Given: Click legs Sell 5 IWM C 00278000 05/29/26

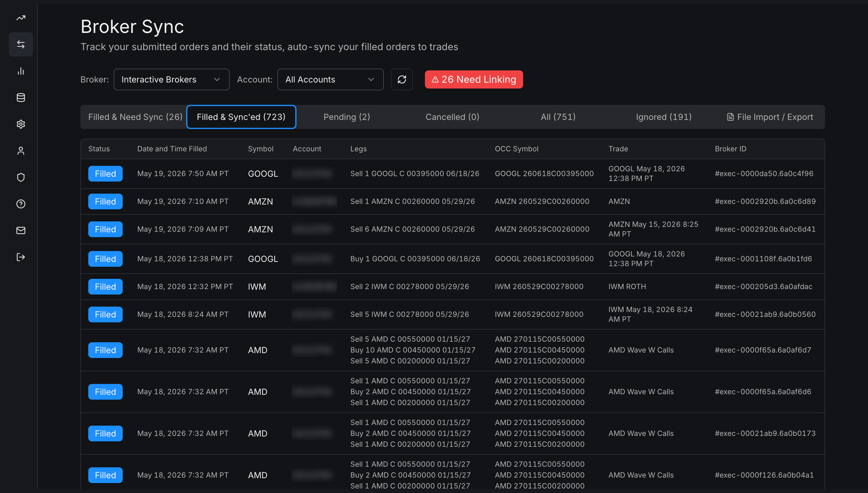Looking at the screenshot, I should click(x=410, y=314).
